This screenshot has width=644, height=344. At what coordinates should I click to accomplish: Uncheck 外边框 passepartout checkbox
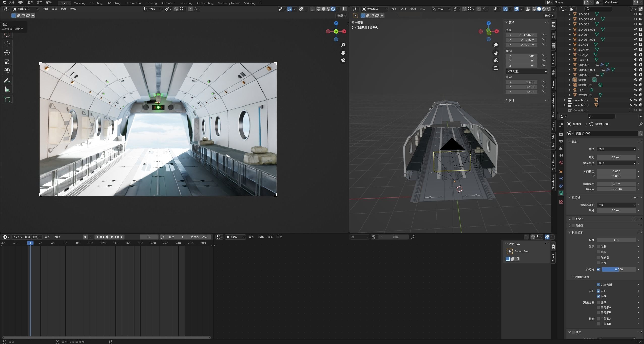click(x=598, y=269)
